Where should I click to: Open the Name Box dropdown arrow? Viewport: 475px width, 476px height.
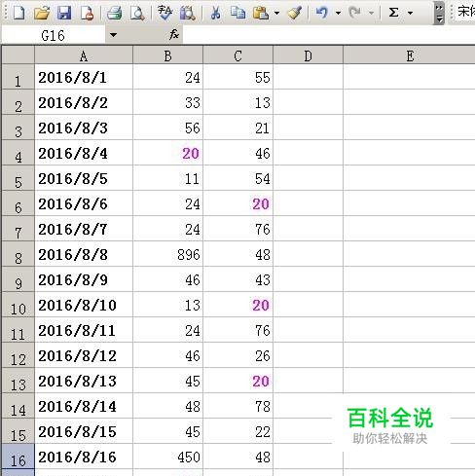[113, 35]
